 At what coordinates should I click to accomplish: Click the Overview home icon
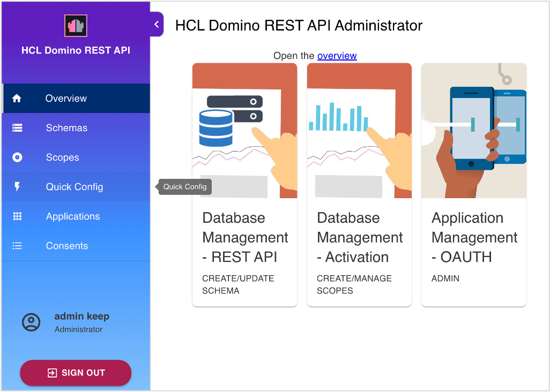tap(17, 99)
